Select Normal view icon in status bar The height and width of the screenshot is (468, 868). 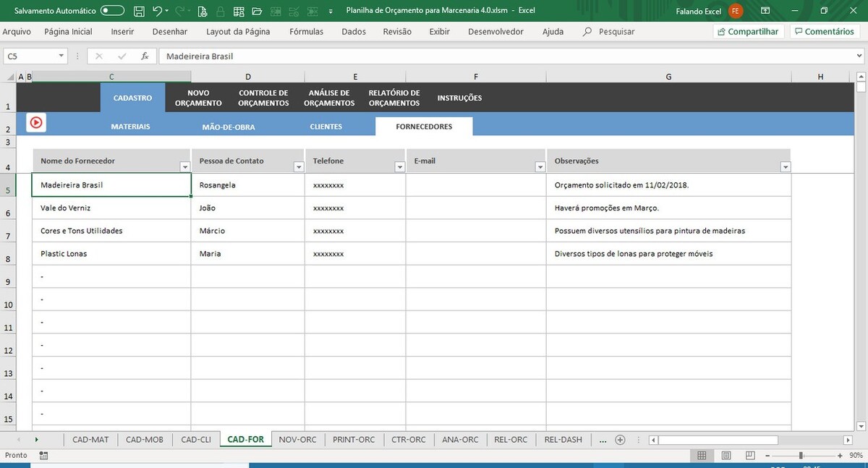click(702, 456)
